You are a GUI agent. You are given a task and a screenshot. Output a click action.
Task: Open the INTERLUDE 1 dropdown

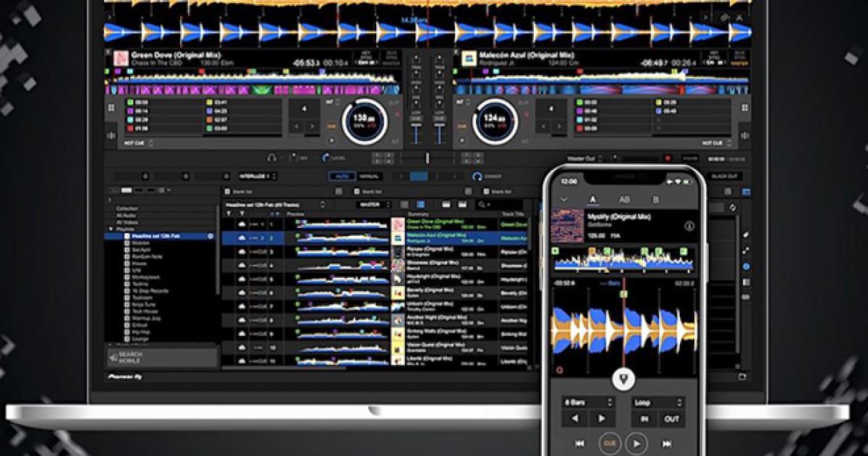pos(258,176)
